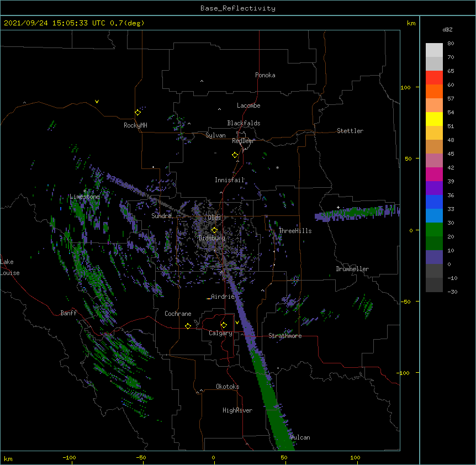Screen dimensions: 476x465
Task: Click the Sylvan label on map
Action: pos(215,135)
